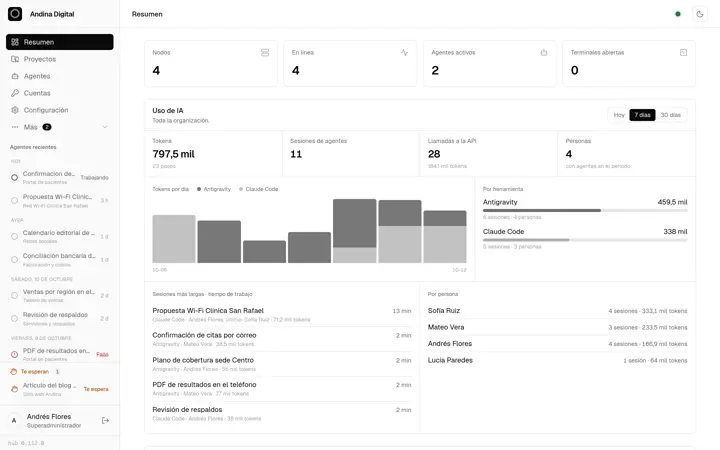Image resolution: width=720 pixels, height=450 pixels.
Task: Select the 30 días time range
Action: point(670,115)
